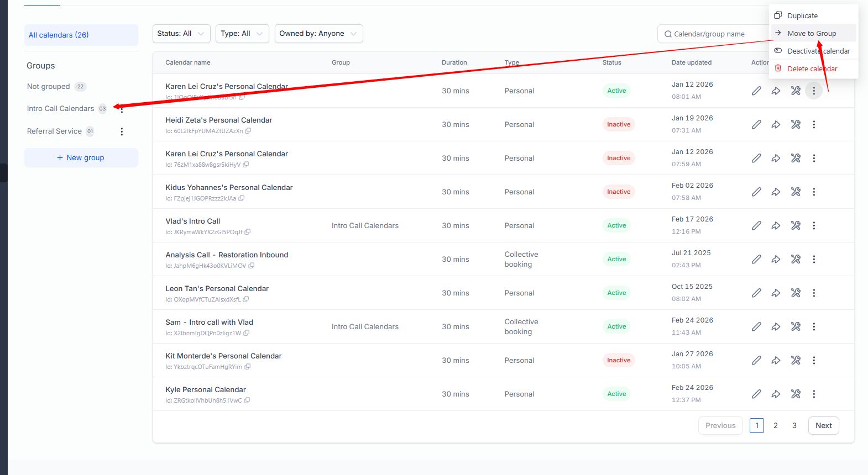Expand the Owned by: Anyone dropdown
This screenshot has width=868, height=475.
(318, 34)
